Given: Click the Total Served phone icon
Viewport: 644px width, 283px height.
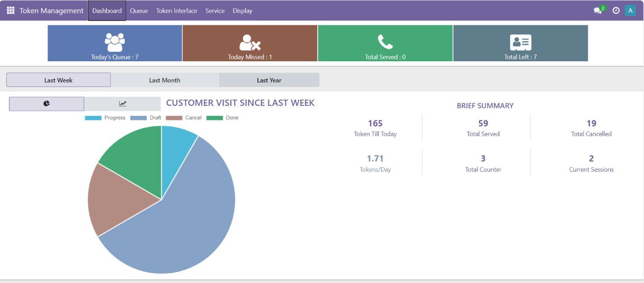Looking at the screenshot, I should point(385,42).
